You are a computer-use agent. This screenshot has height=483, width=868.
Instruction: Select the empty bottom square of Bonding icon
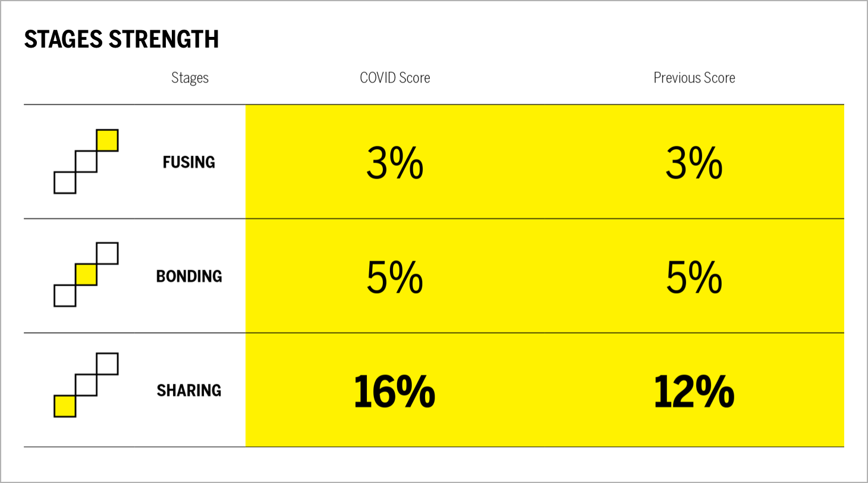(x=65, y=296)
